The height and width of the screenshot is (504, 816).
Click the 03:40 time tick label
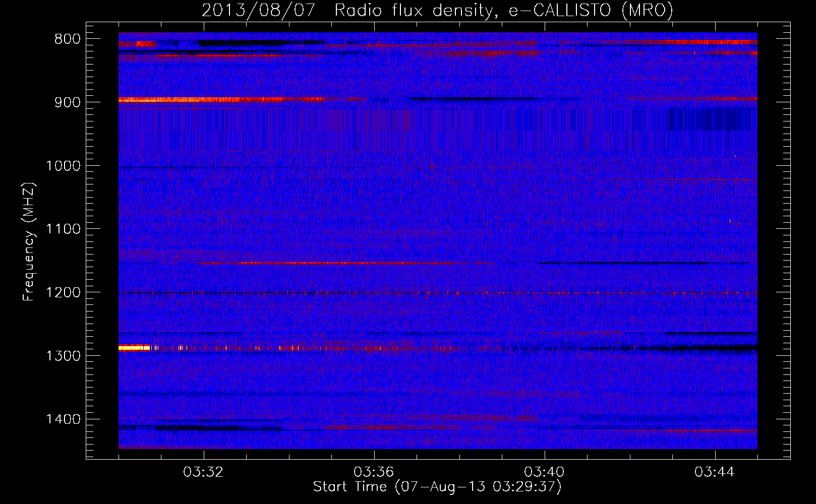click(x=544, y=472)
